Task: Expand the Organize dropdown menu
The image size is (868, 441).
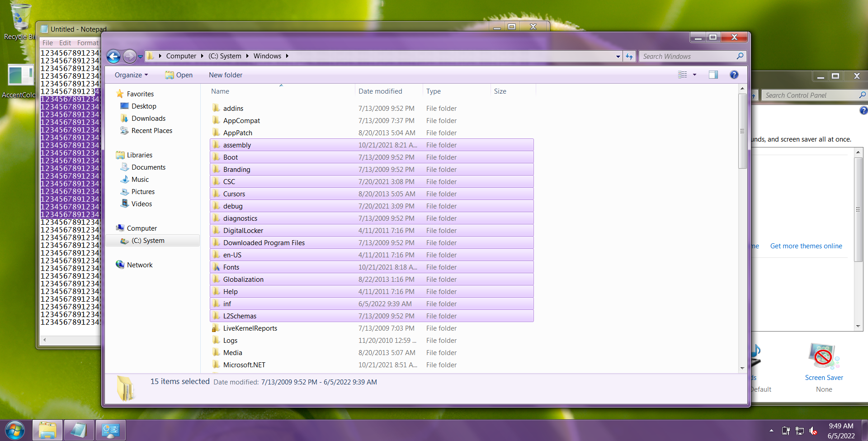Action: coord(131,75)
